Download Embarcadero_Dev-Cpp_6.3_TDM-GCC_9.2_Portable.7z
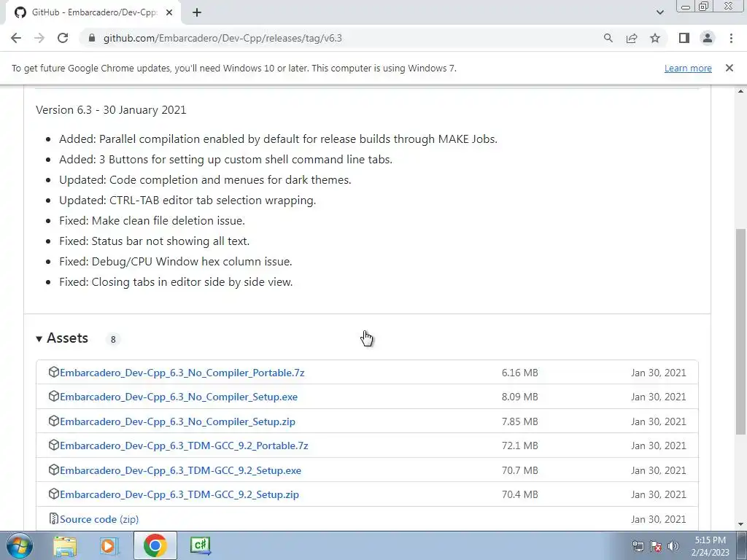This screenshot has width=747, height=560. pyautogui.click(x=184, y=446)
